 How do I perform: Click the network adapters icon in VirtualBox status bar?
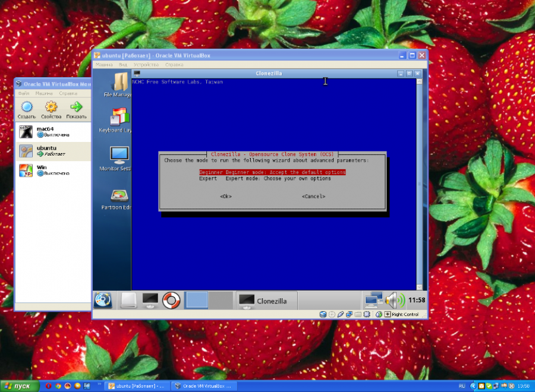349,315
